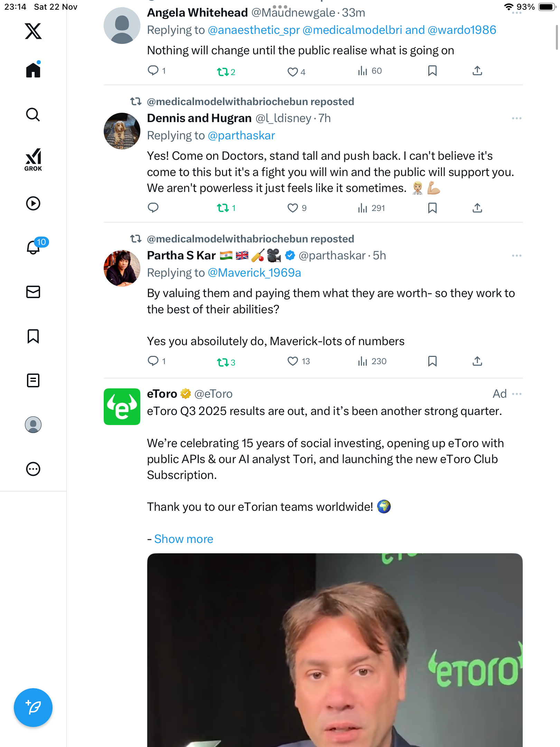The image size is (560, 747).
Task: Open more options on eToro ad
Action: 517,394
